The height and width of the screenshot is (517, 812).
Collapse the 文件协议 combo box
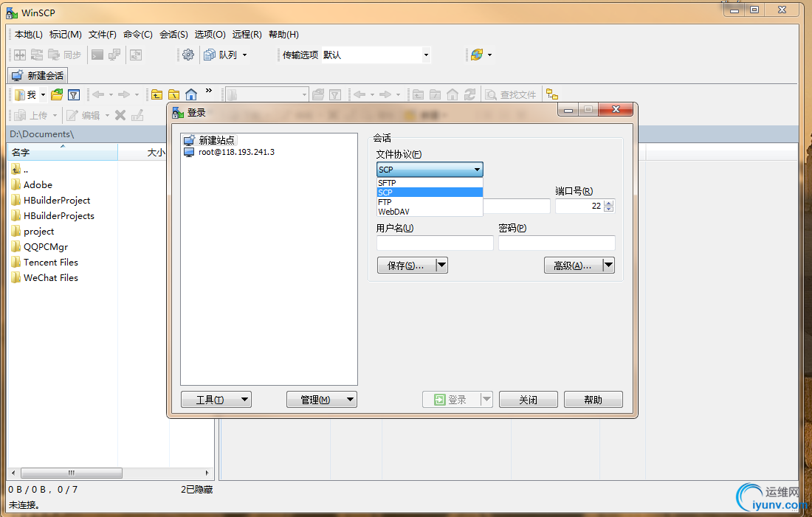click(477, 169)
